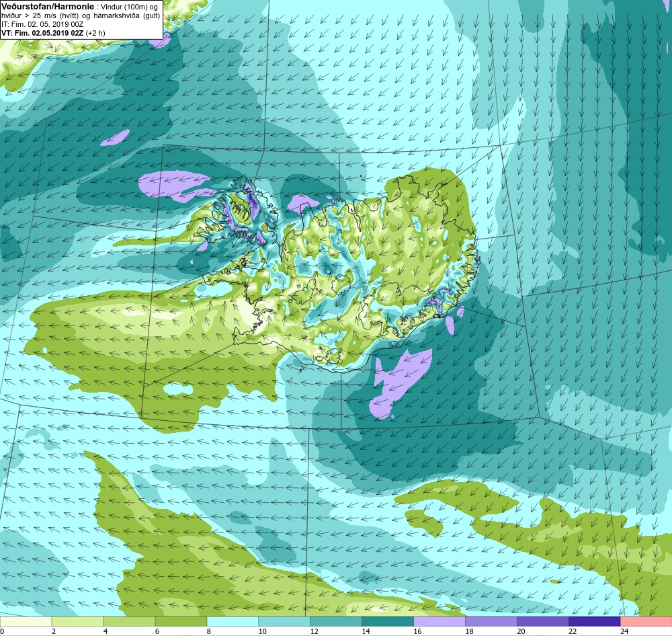Click the 10–12 m/s turquoise legend swatch
This screenshot has height=636, width=672.
tap(284, 621)
